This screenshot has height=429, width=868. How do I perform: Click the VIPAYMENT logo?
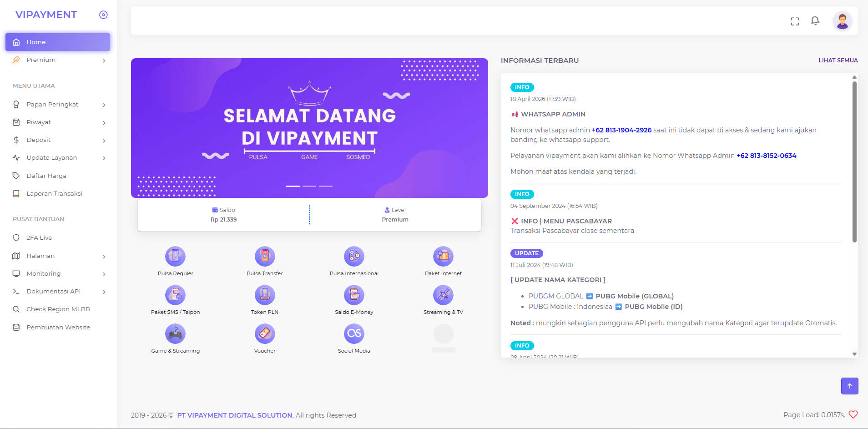click(x=46, y=15)
